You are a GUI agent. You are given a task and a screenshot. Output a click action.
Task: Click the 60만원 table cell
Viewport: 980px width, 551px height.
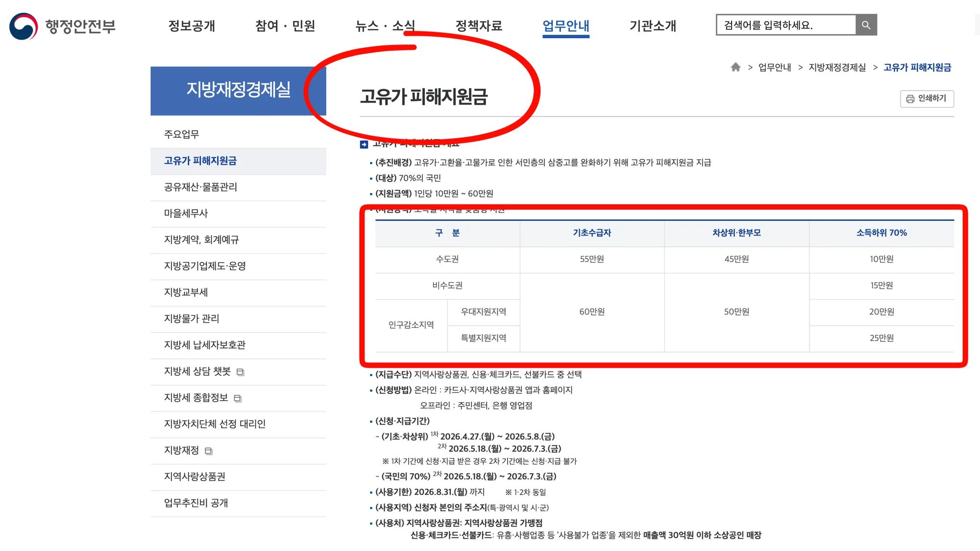pyautogui.click(x=592, y=312)
